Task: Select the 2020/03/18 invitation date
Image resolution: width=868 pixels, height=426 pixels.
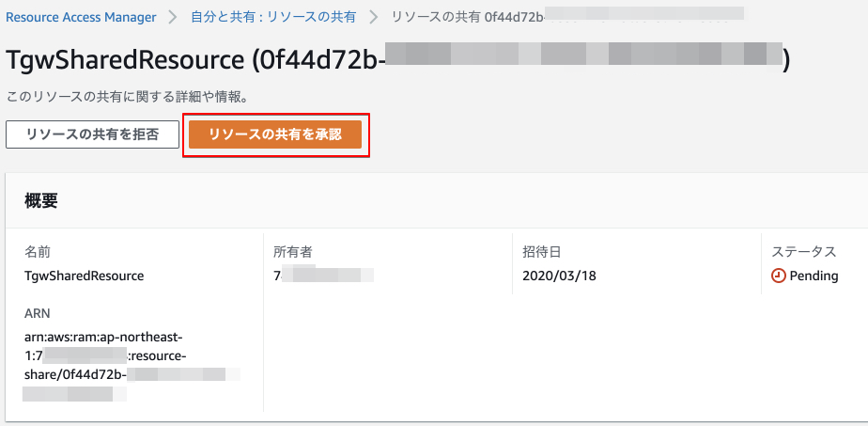Action: click(x=559, y=276)
